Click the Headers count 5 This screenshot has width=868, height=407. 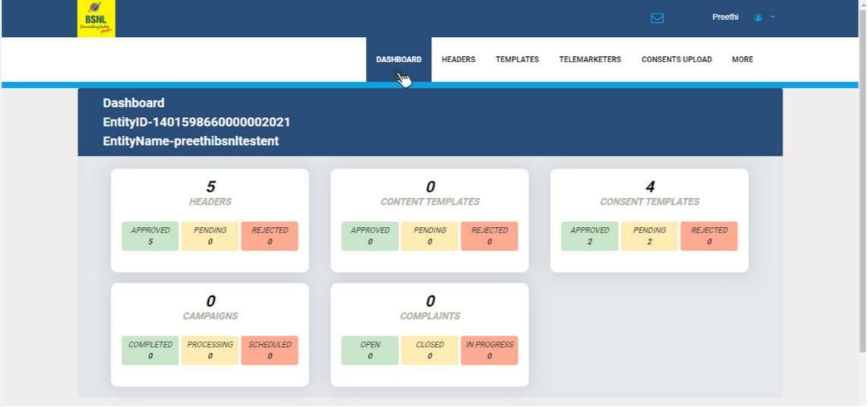[210, 187]
